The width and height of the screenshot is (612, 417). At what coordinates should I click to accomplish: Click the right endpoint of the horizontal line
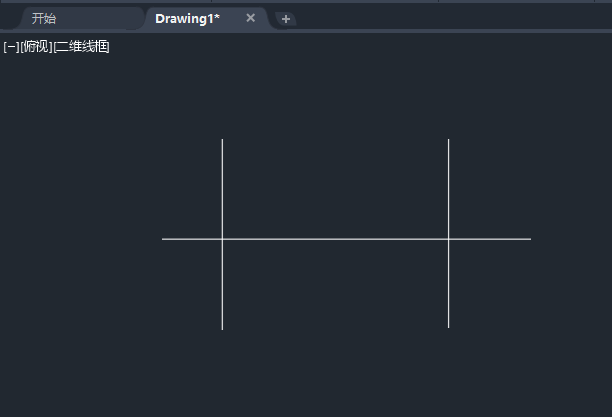tap(530, 239)
